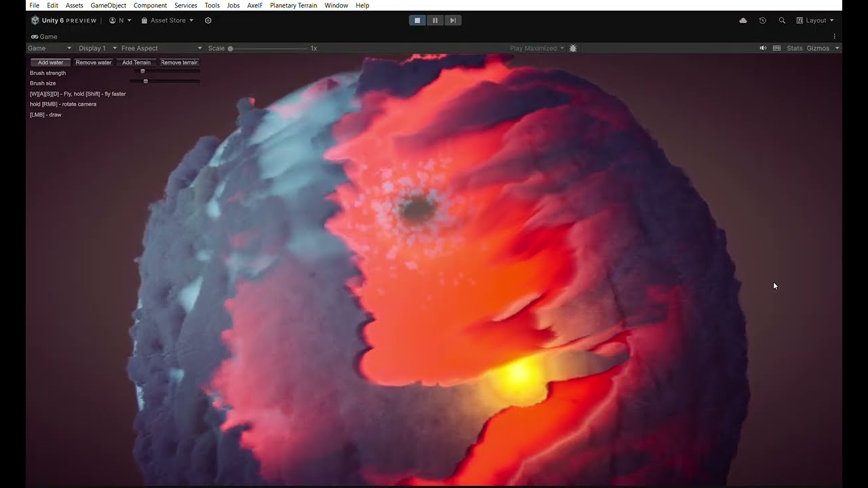Image resolution: width=868 pixels, height=488 pixels.
Task: Open the Jobs menu
Action: [x=233, y=5]
